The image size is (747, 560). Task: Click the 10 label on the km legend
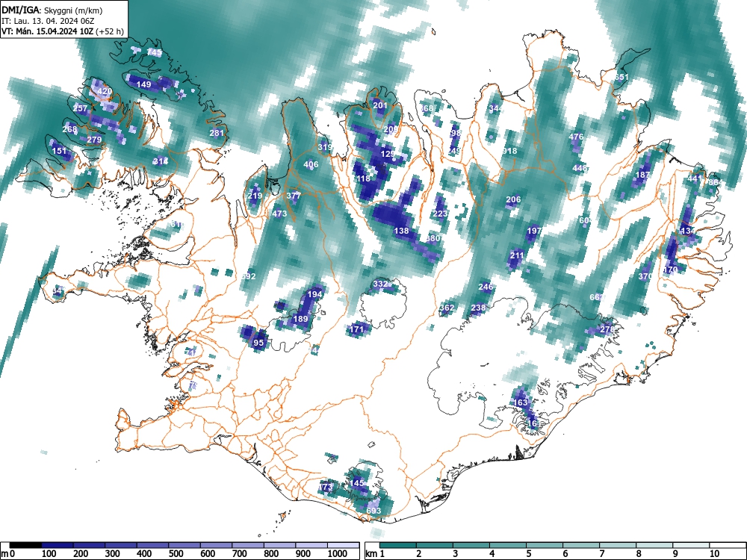point(713,554)
